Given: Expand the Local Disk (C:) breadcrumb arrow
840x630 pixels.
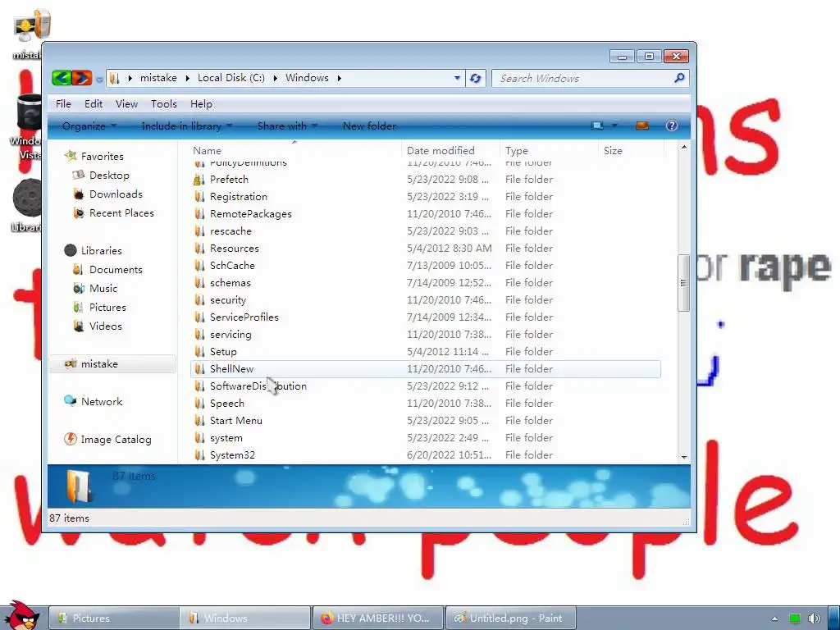Looking at the screenshot, I should (x=275, y=78).
